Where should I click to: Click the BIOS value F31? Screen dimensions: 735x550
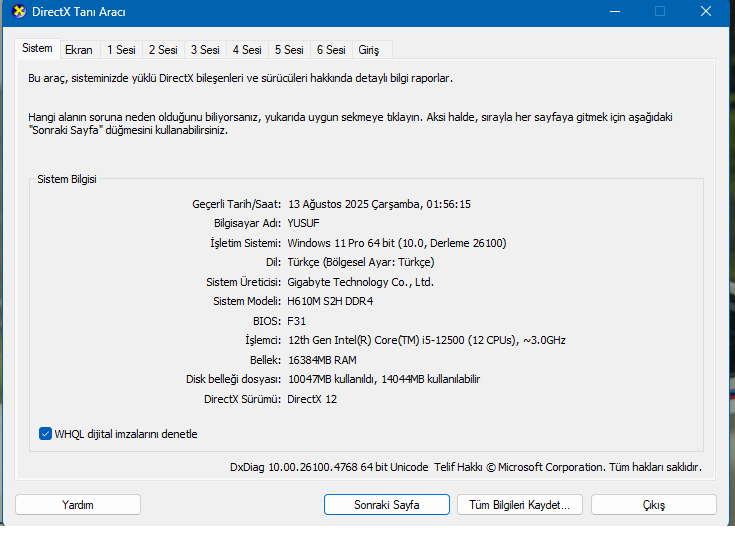(296, 321)
